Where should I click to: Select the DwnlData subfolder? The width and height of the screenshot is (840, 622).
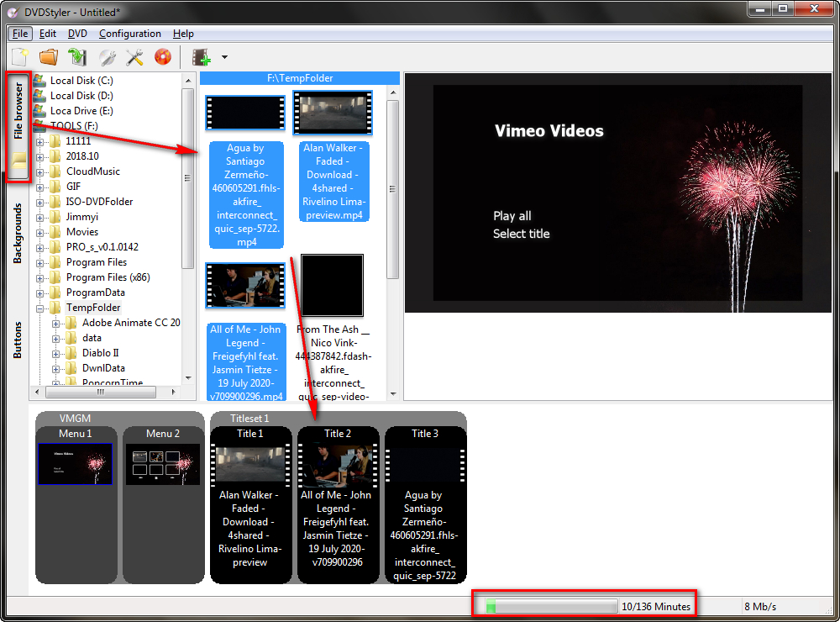103,368
